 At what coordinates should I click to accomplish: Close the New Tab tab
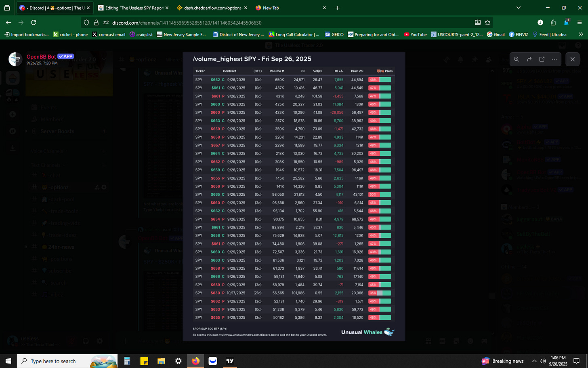[x=323, y=8]
